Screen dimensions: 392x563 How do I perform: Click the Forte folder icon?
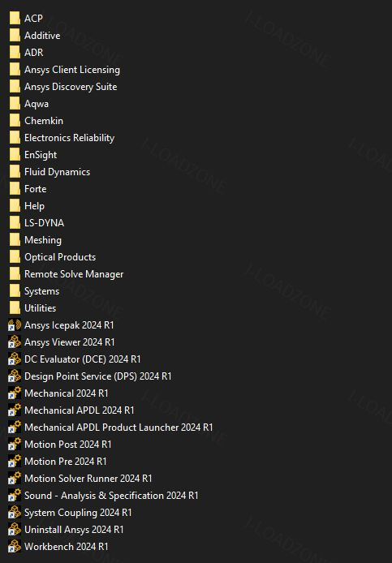click(x=15, y=189)
